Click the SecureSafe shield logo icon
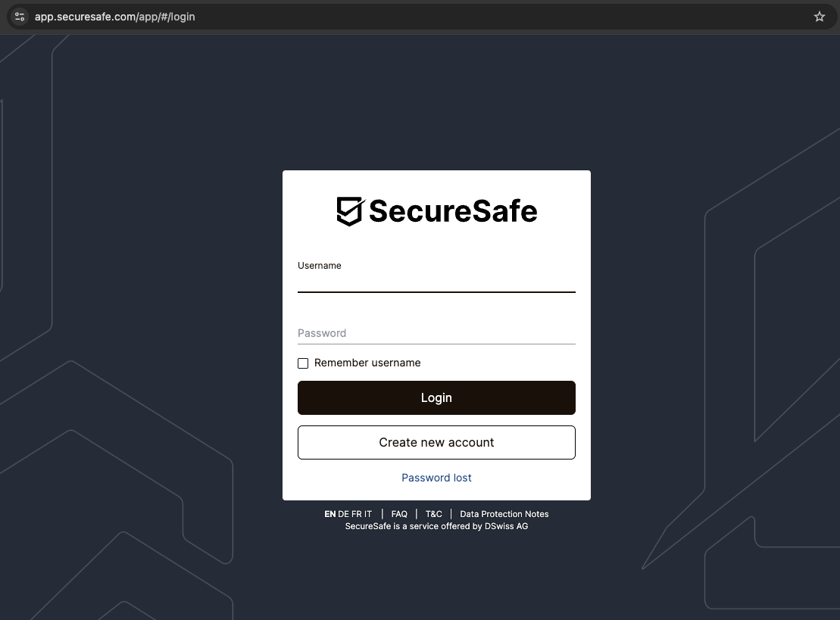This screenshot has height=620, width=840. [350, 211]
